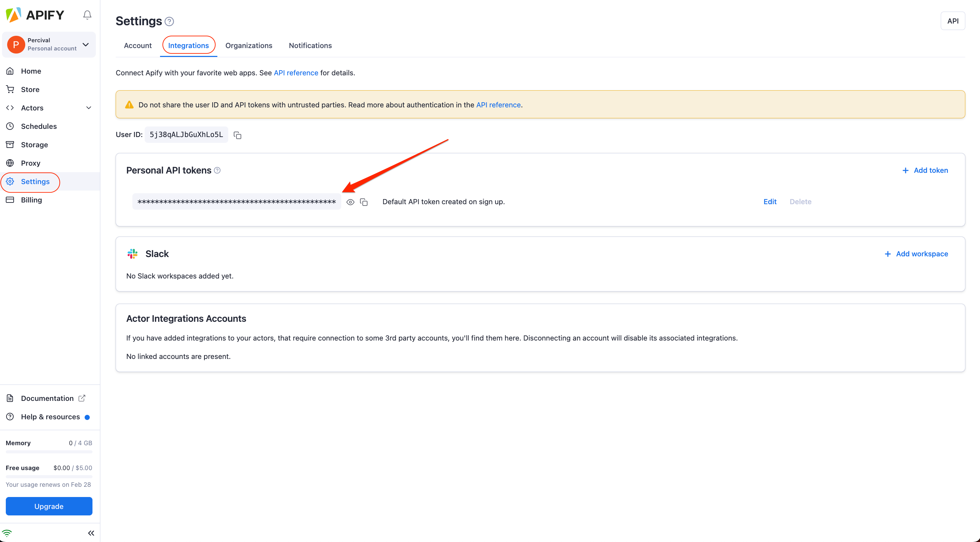
Task: Reveal the hidden API token via eye icon
Action: coord(350,202)
